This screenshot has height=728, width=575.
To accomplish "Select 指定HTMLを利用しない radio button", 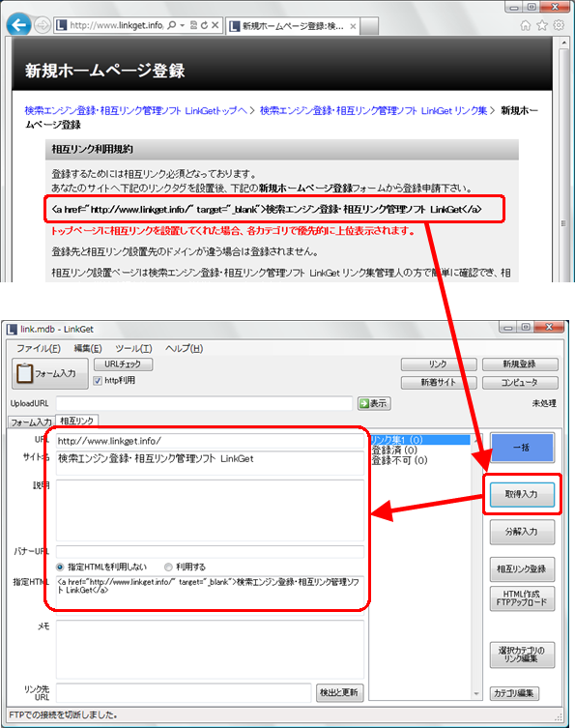I will 60,567.
